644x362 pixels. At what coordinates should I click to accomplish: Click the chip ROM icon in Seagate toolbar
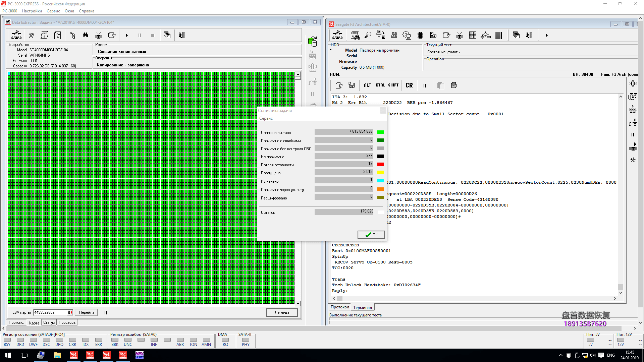tap(420, 35)
